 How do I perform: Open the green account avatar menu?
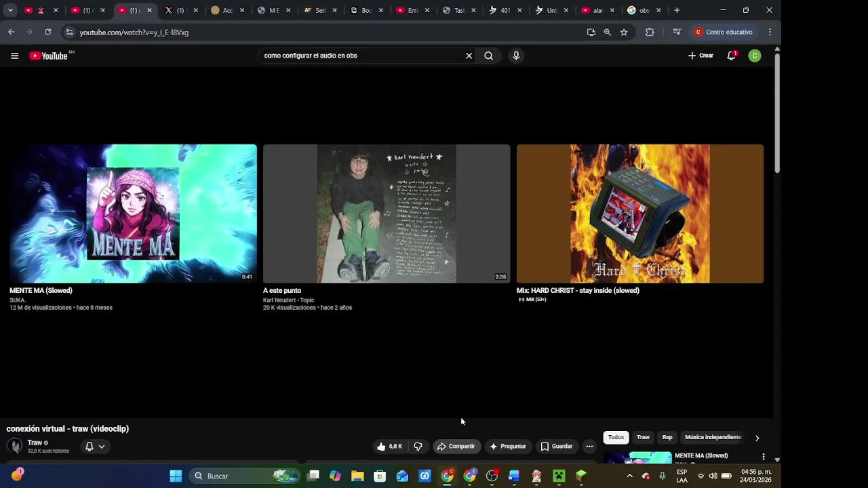click(755, 56)
